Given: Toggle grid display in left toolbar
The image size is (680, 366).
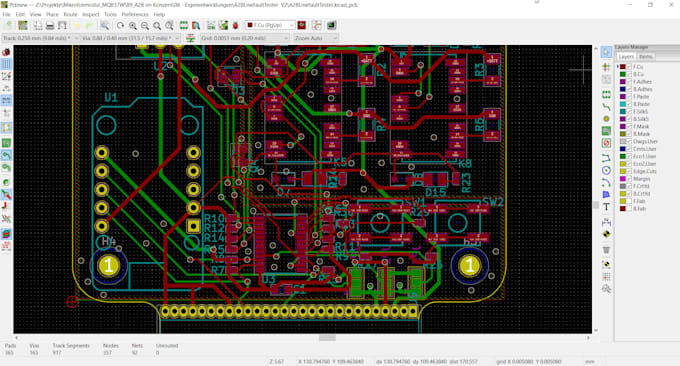Looking at the screenshot, I should [6, 65].
